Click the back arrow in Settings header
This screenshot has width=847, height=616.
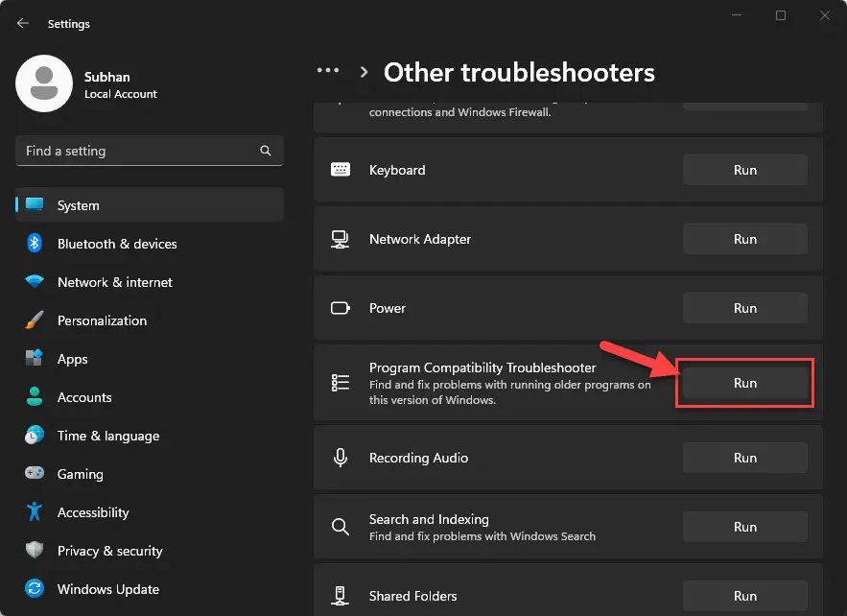23,23
